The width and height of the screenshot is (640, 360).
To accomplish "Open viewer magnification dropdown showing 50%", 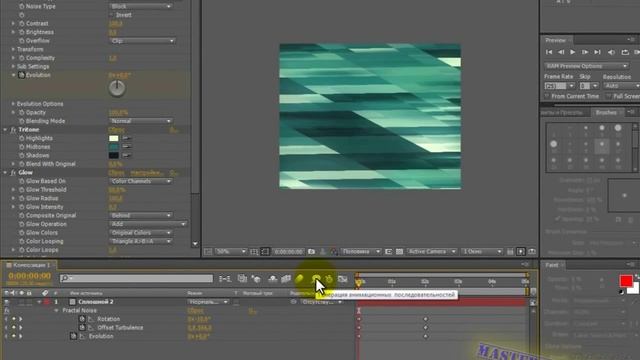I will click(231, 252).
